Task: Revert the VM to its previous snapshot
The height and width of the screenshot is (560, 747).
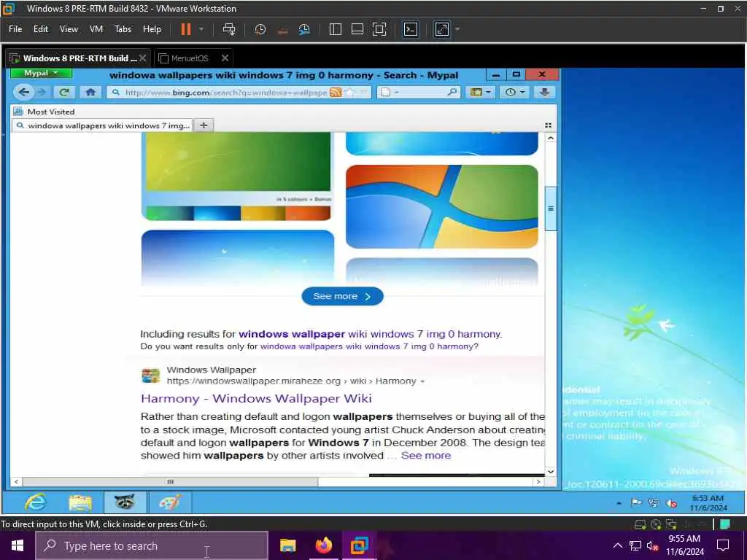Action: tap(282, 29)
